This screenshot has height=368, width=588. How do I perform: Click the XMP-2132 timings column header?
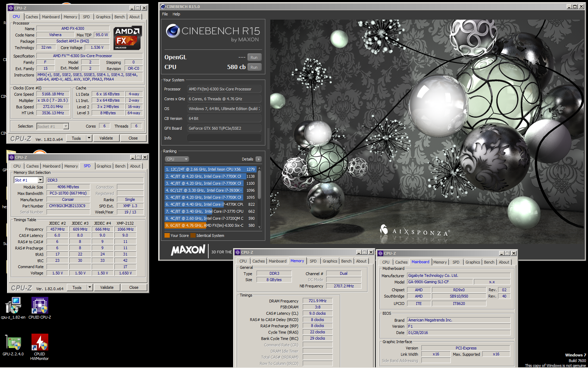[x=125, y=223]
